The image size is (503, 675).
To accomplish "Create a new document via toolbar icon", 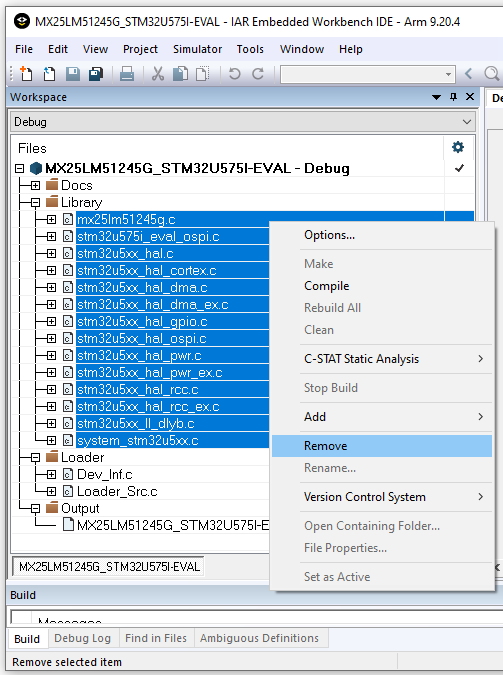I will coord(26,74).
